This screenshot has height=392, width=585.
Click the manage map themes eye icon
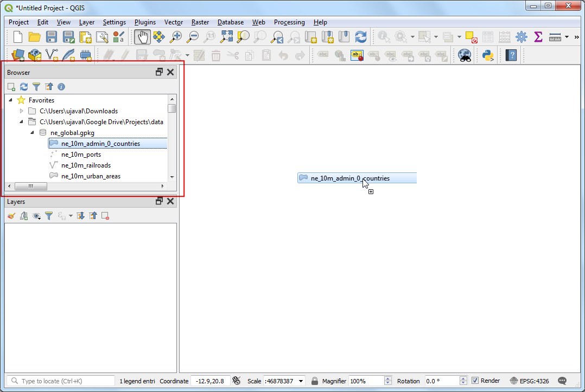(36, 216)
